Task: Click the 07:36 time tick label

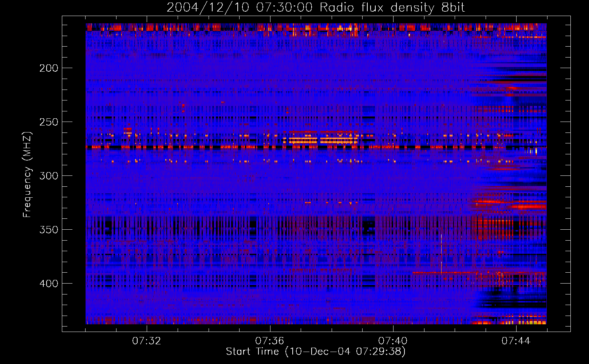Action: tap(270, 341)
